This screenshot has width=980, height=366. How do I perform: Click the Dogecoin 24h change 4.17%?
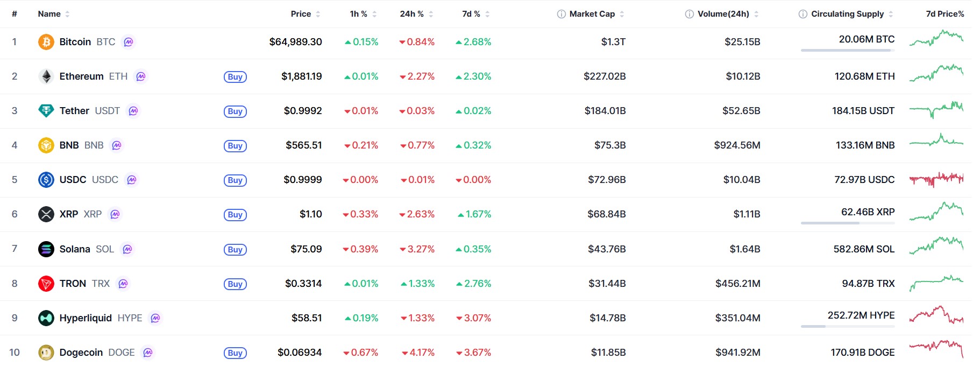coord(418,353)
